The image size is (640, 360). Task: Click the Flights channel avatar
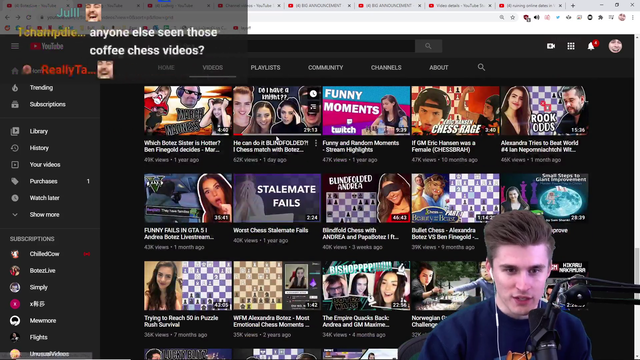15,337
